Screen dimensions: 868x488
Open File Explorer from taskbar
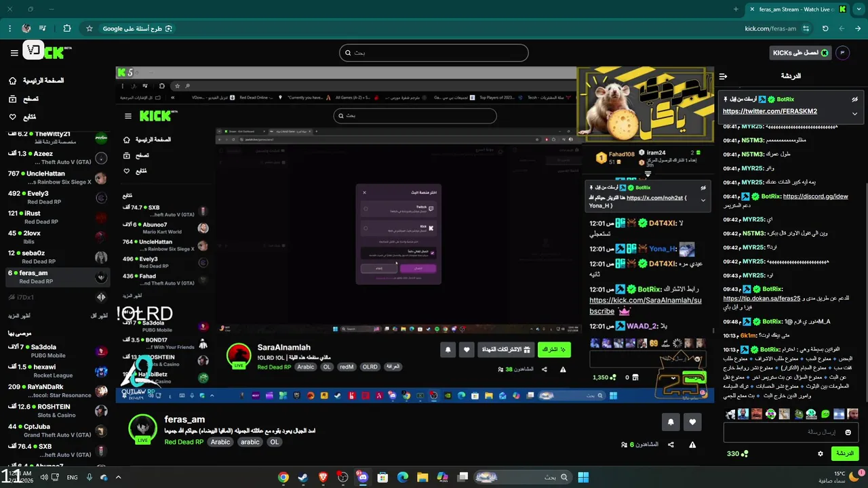click(x=422, y=477)
